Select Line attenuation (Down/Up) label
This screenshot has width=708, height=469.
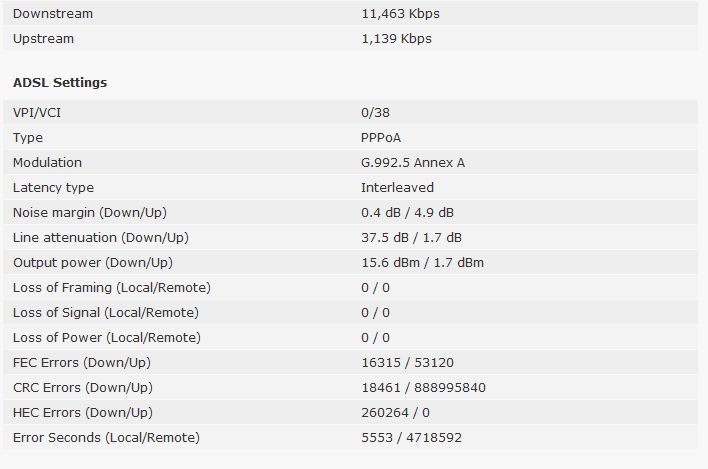[x=101, y=237]
